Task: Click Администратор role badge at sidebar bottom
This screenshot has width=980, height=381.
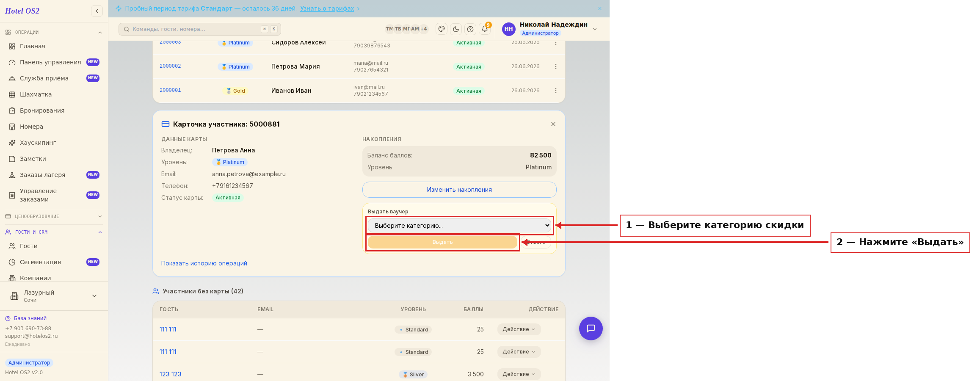Action: click(x=29, y=363)
